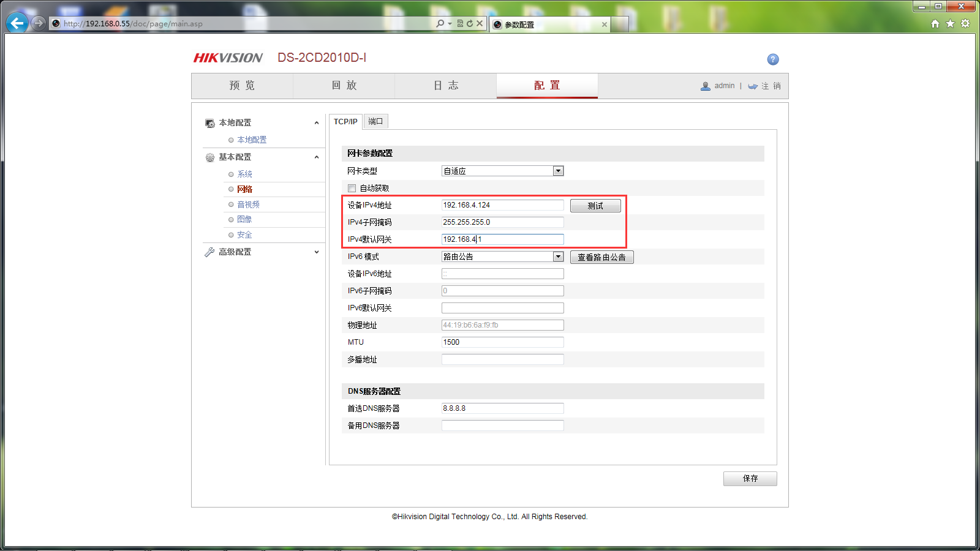This screenshot has height=551, width=980.
Task: Expand the 高级配置 section
Action: 316,252
